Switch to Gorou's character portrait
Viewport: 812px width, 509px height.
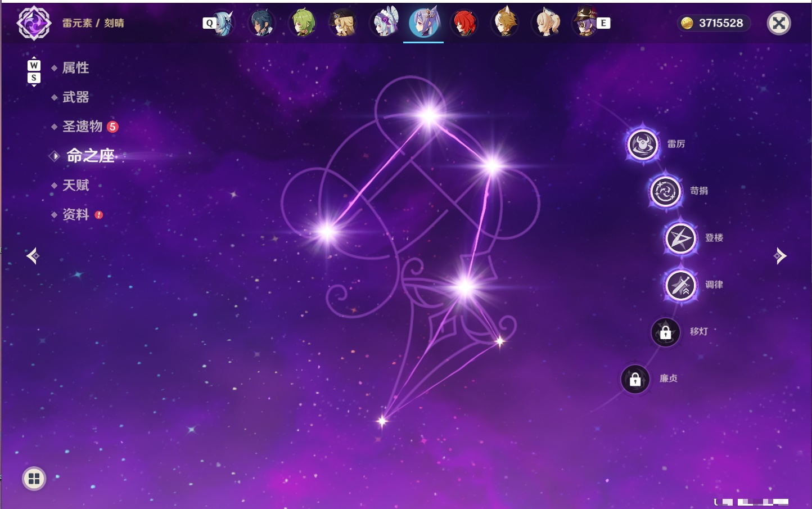[505, 23]
